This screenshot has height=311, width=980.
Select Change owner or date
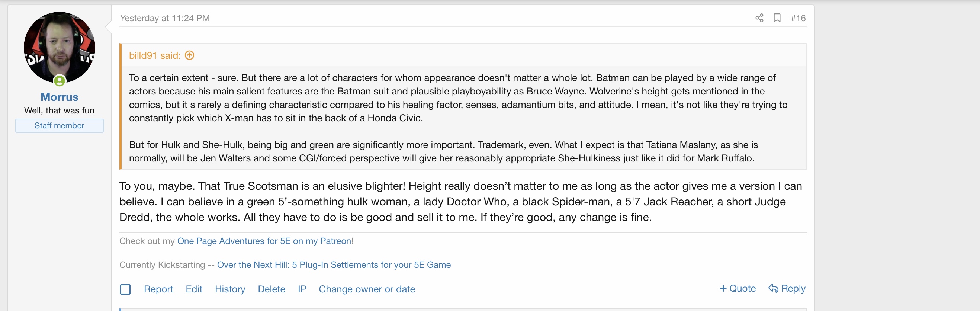[x=367, y=289]
